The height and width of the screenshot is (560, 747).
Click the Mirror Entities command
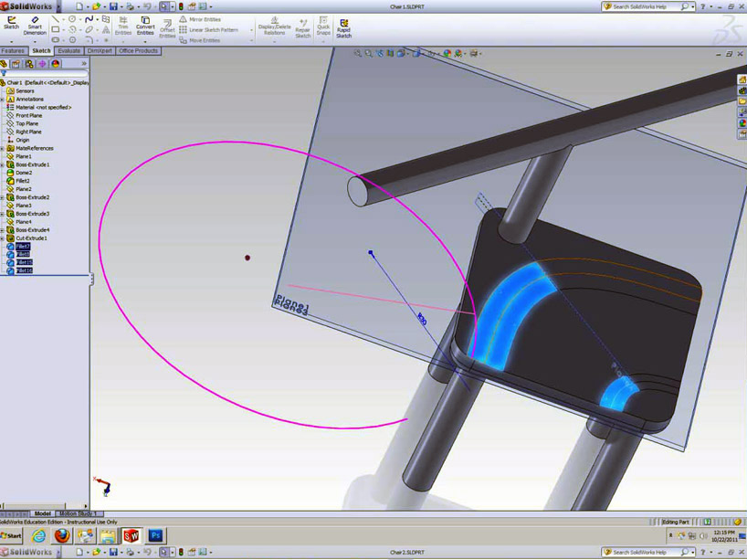click(201, 19)
